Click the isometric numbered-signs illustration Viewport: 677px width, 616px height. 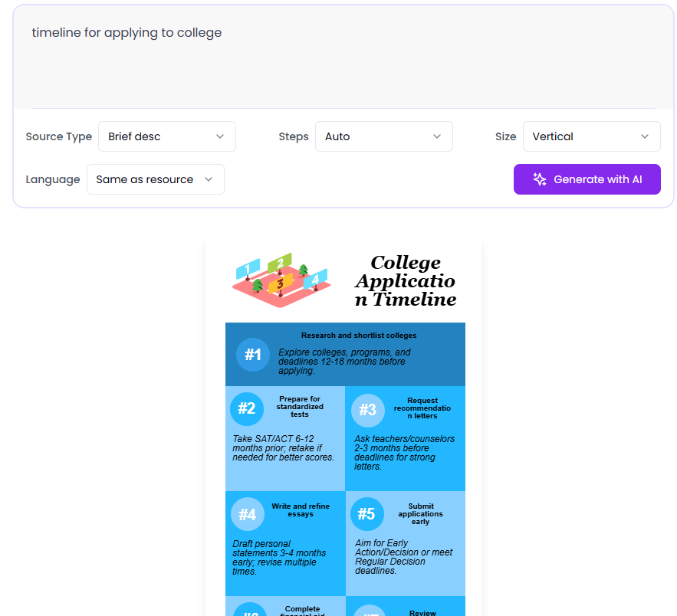click(x=281, y=280)
